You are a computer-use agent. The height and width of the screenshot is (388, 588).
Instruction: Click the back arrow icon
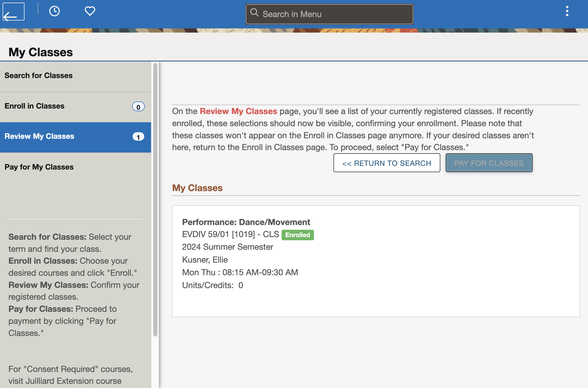(x=13, y=12)
